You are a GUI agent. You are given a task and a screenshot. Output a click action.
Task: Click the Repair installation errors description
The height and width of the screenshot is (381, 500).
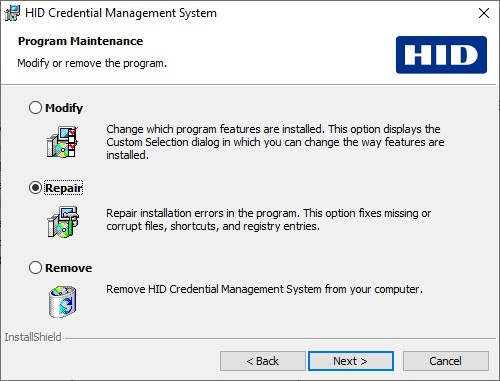pos(269,220)
